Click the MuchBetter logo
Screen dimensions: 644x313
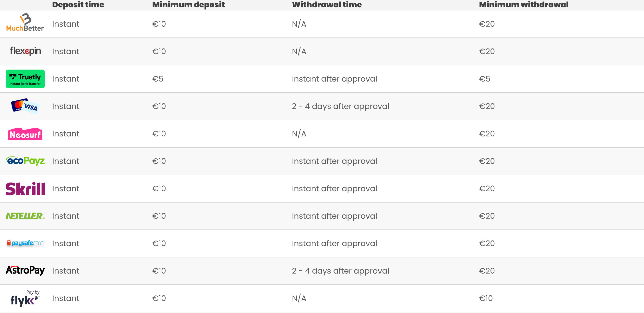(x=25, y=23)
